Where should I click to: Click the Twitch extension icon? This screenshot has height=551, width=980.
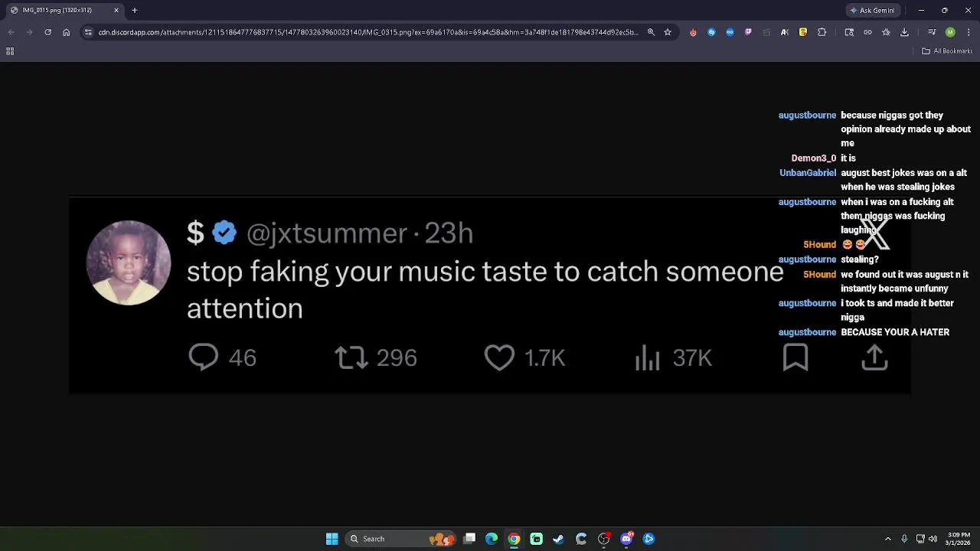748,32
